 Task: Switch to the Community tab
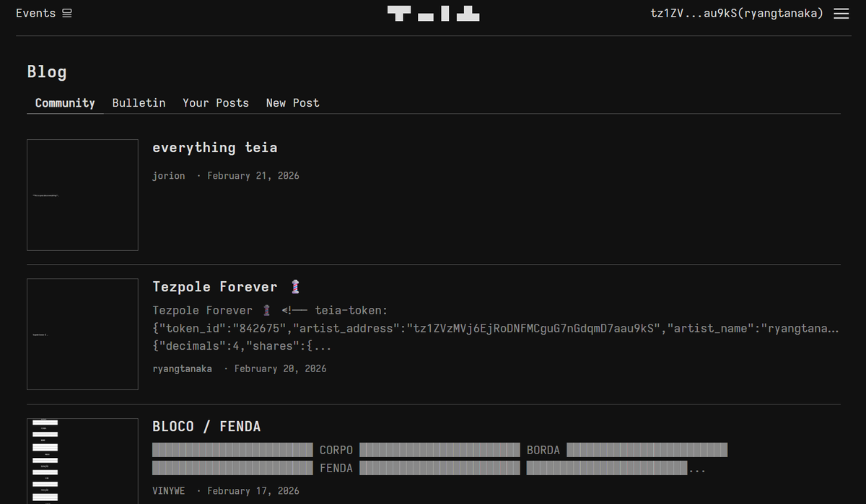tap(65, 103)
